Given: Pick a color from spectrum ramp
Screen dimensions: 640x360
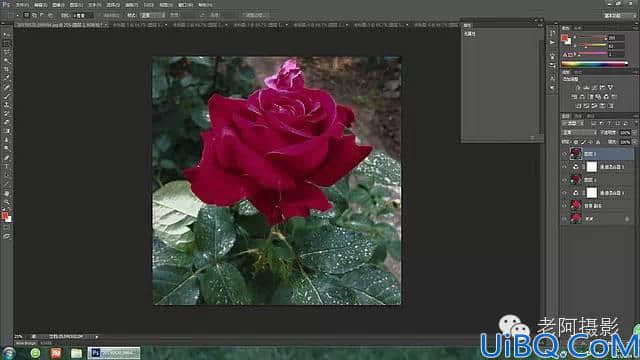Looking at the screenshot, I should click(x=594, y=64).
